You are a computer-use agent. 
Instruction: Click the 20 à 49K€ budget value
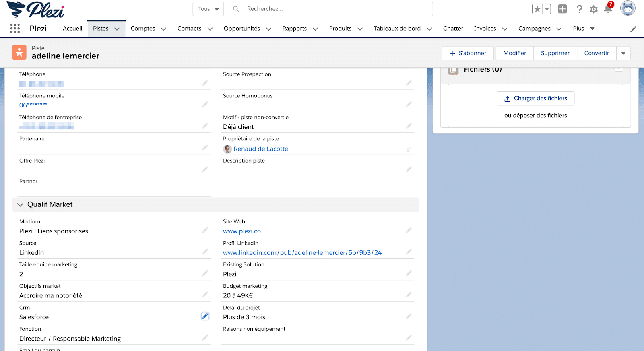click(238, 295)
